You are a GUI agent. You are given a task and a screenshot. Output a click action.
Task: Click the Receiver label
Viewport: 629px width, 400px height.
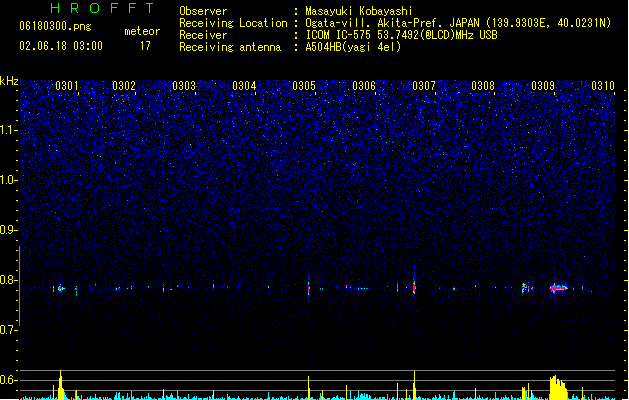tap(203, 35)
